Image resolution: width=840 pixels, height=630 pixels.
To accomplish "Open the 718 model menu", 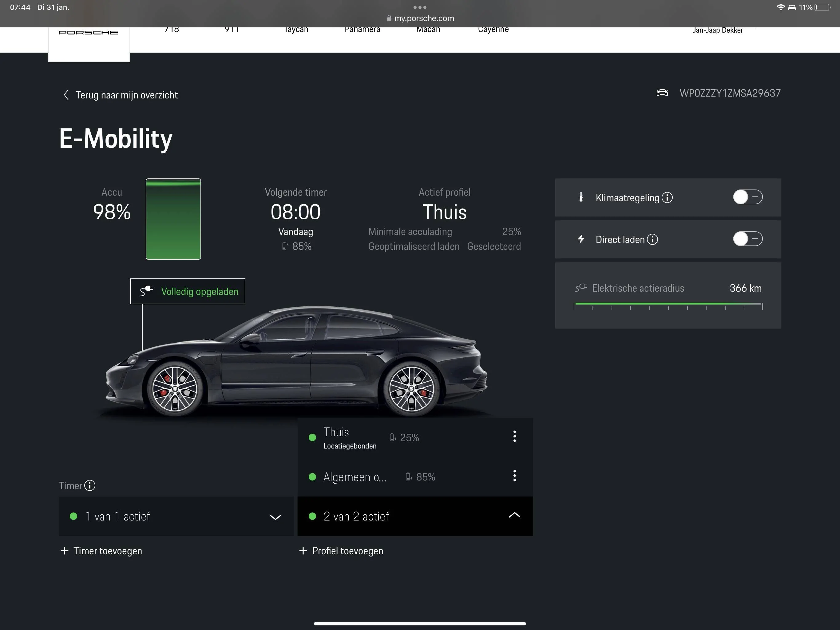I will (x=172, y=30).
